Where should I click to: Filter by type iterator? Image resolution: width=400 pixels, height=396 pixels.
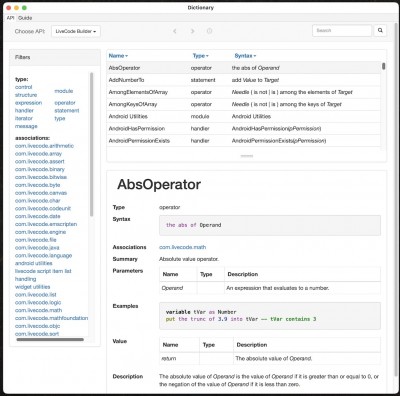point(24,118)
